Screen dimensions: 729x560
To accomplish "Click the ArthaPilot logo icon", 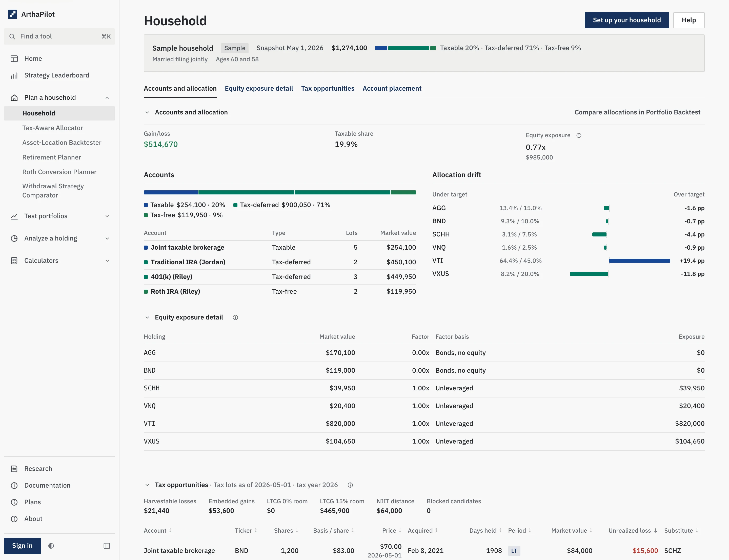I will point(13,14).
